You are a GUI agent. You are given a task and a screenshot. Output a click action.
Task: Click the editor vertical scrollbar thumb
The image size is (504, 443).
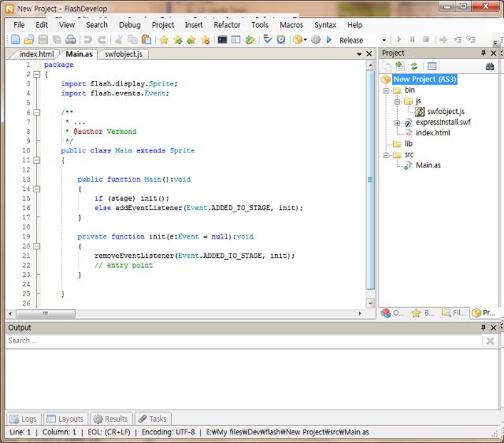370,179
